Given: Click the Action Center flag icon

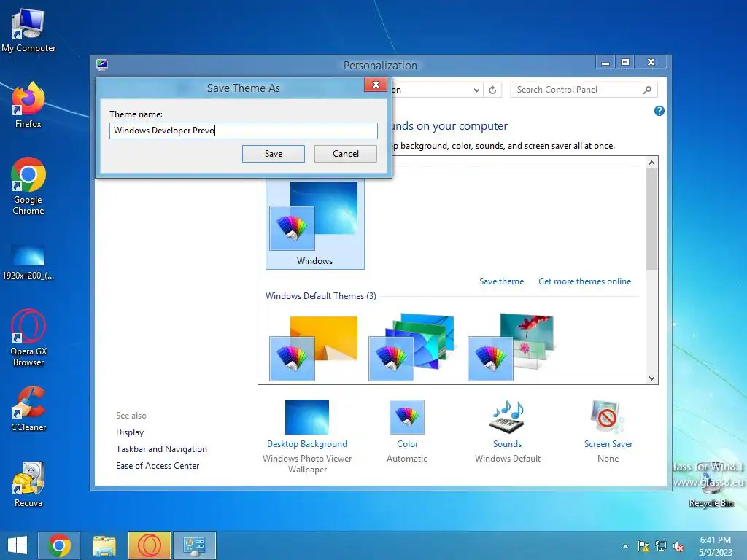Looking at the screenshot, I should point(643,546).
